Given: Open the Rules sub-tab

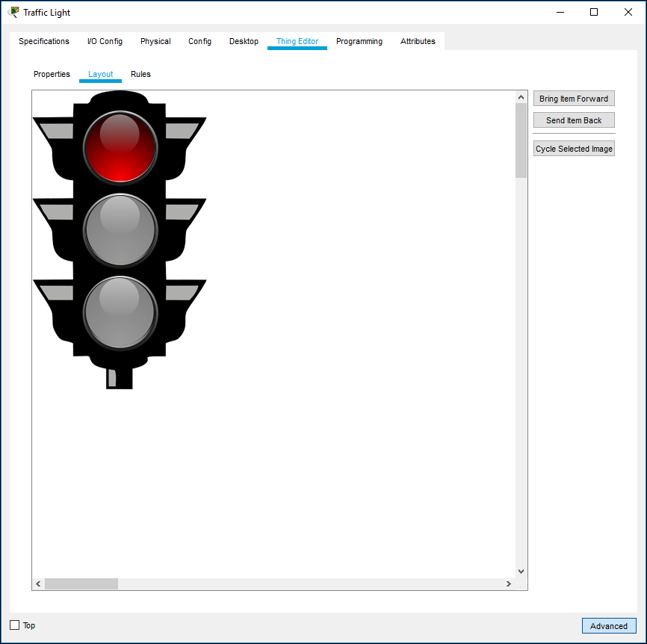Looking at the screenshot, I should click(x=140, y=74).
